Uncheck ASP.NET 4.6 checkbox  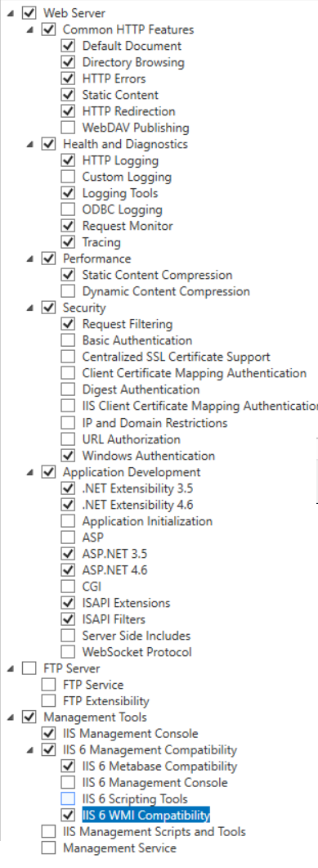68,569
